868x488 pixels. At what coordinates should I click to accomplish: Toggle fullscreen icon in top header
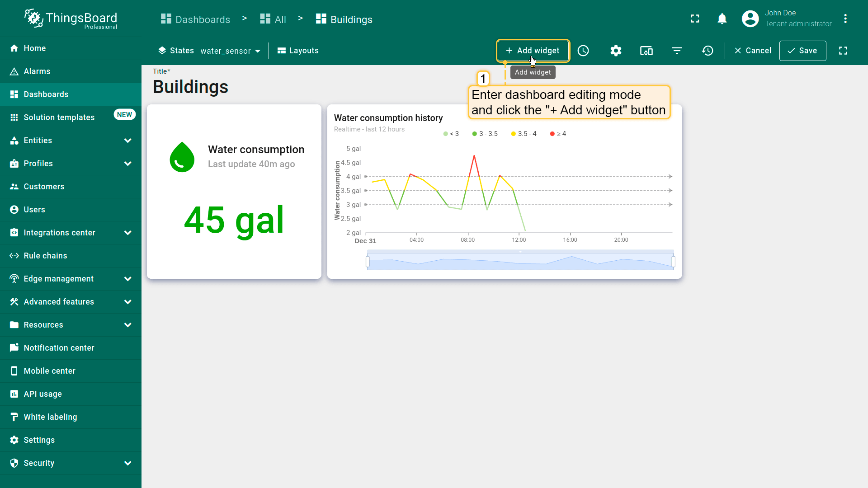695,19
